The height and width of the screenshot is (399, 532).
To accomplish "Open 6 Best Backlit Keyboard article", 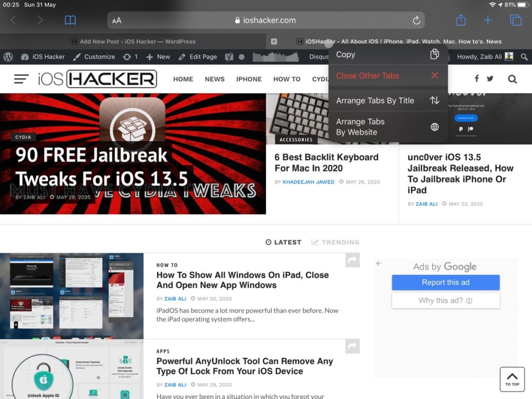I will tap(326, 163).
